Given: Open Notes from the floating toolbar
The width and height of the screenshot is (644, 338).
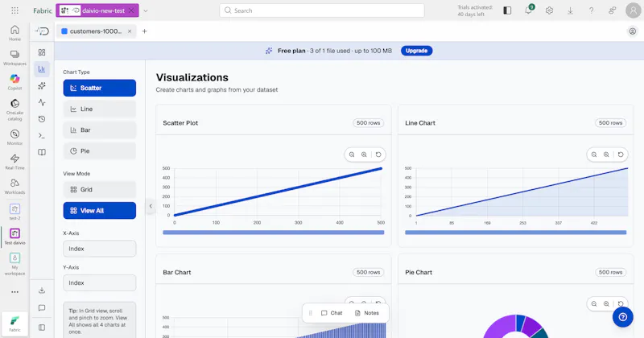Looking at the screenshot, I should tap(367, 313).
